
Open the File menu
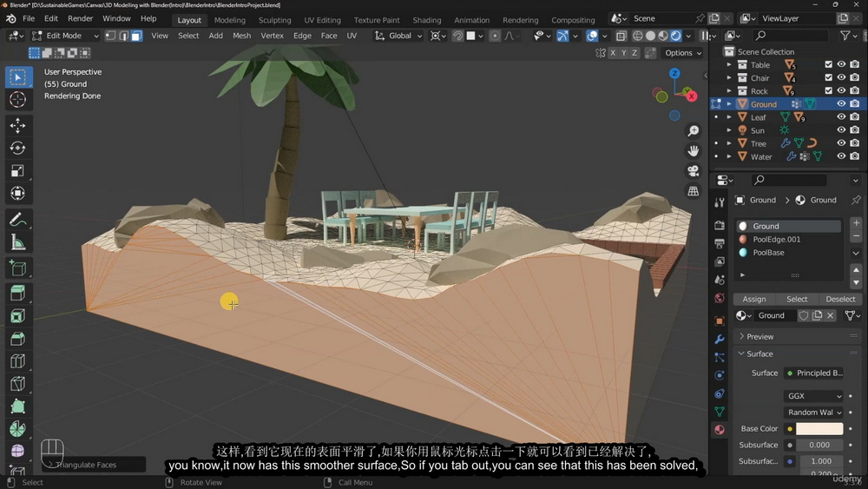click(29, 18)
